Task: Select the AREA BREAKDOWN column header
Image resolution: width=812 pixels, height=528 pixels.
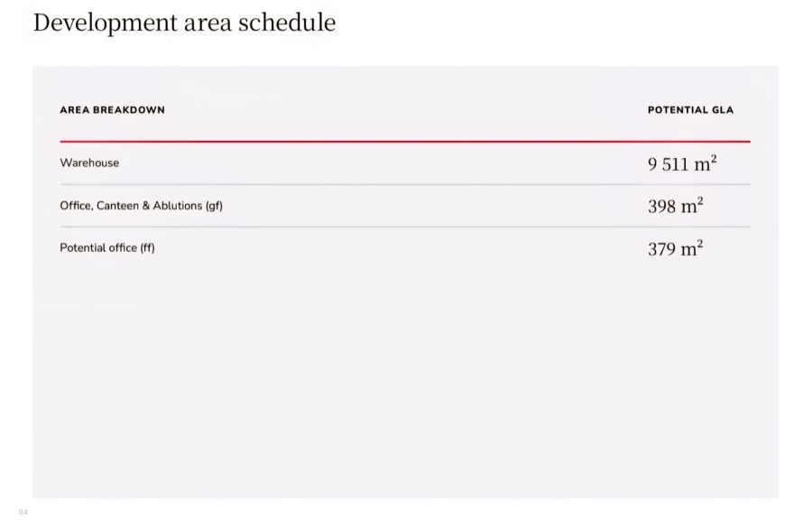Action: coord(113,110)
